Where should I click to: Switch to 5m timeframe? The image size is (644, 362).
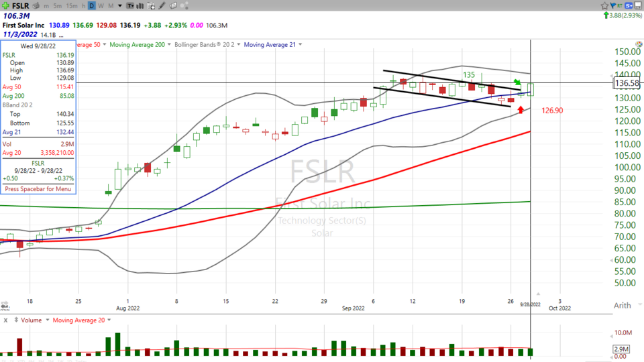pyautogui.click(x=58, y=6)
